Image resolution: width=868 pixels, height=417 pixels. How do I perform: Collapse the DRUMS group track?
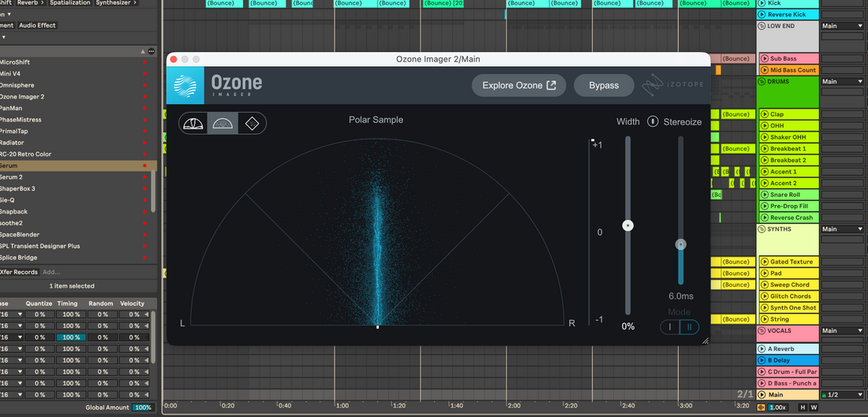click(x=761, y=82)
